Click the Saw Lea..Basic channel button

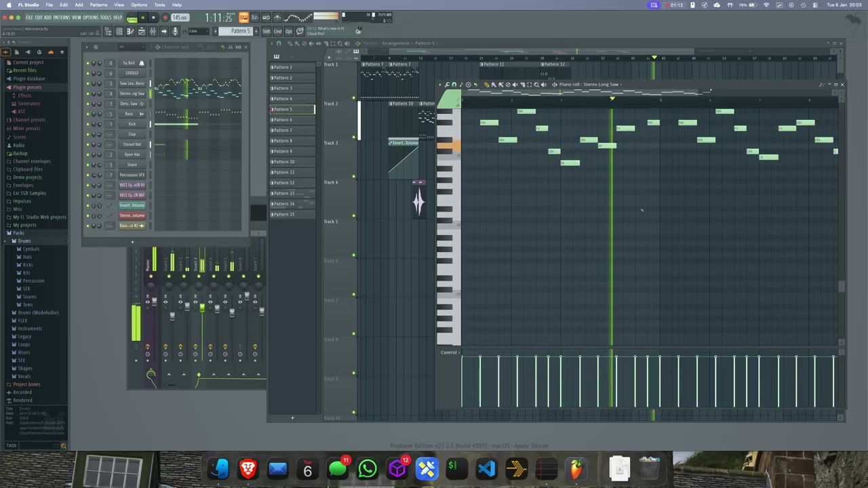point(132,83)
